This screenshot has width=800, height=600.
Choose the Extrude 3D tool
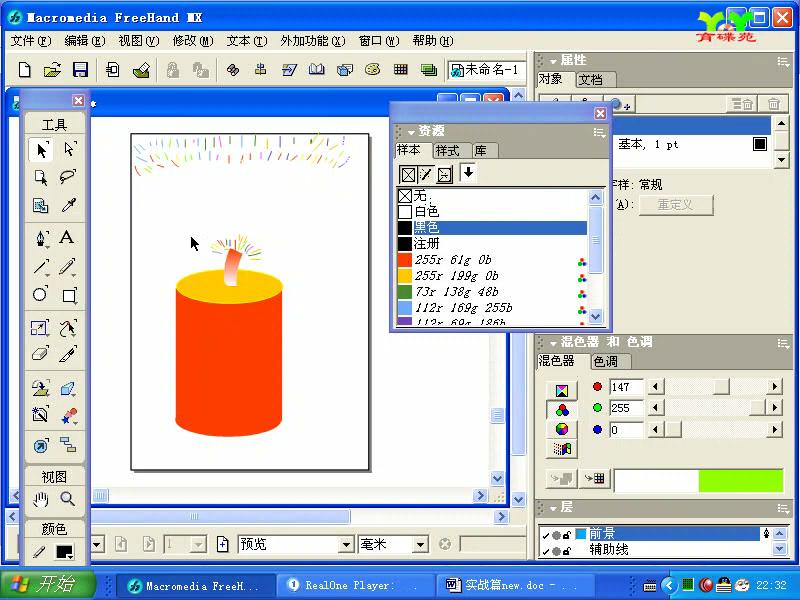[x=68, y=389]
